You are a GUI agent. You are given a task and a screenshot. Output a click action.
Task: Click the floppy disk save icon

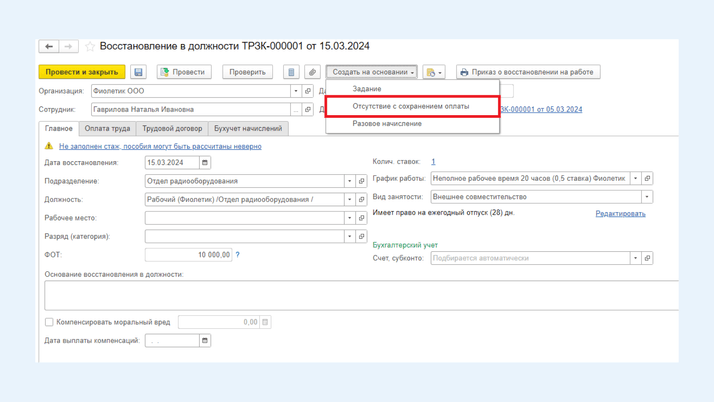[138, 72]
